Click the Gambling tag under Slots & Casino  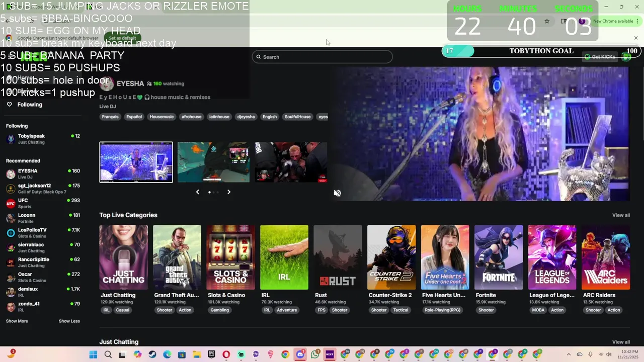(219, 310)
